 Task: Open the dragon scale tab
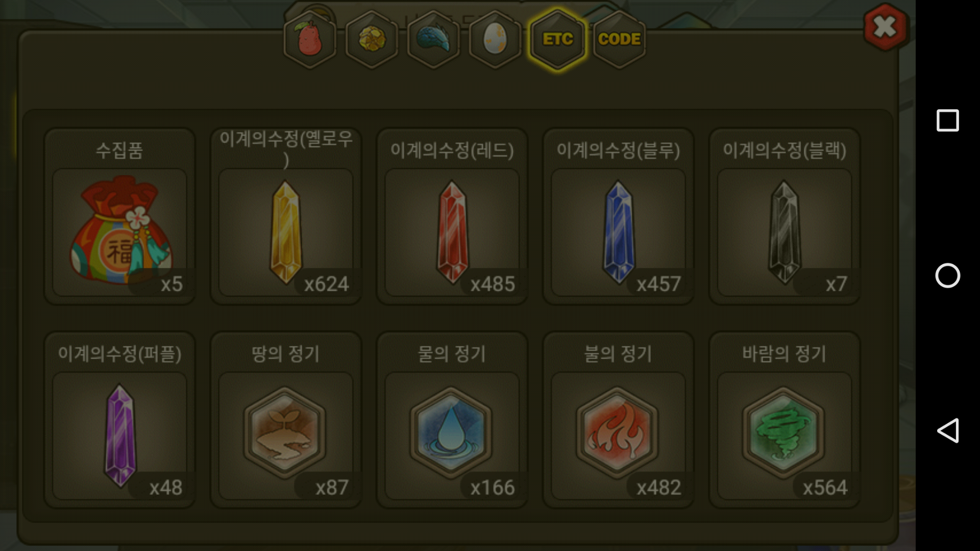[433, 39]
